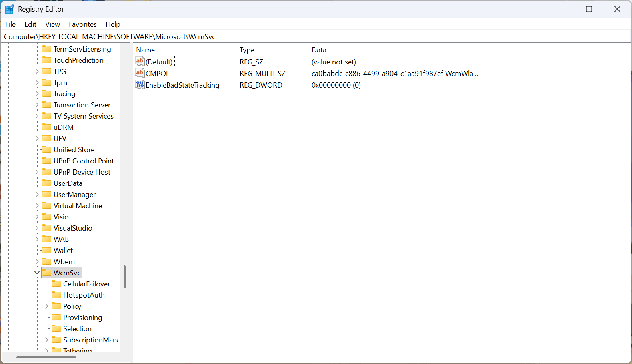
Task: Click the Provisioning folder icon
Action: 56,317
